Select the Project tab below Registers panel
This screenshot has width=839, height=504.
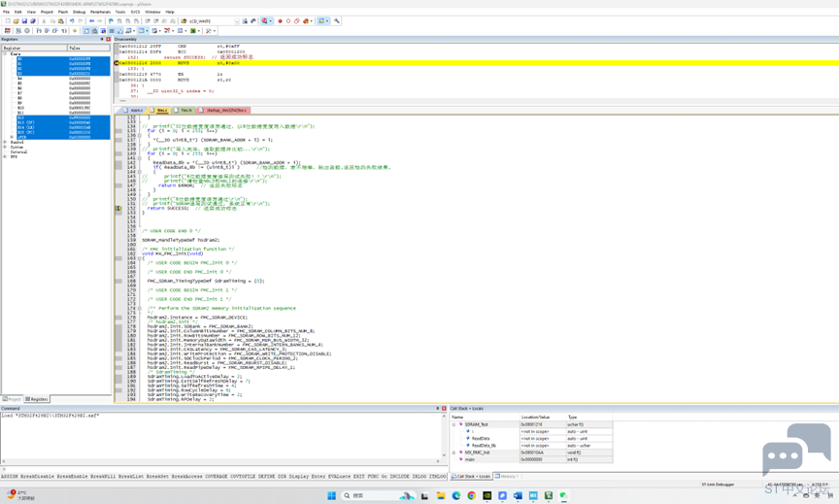[x=12, y=399]
